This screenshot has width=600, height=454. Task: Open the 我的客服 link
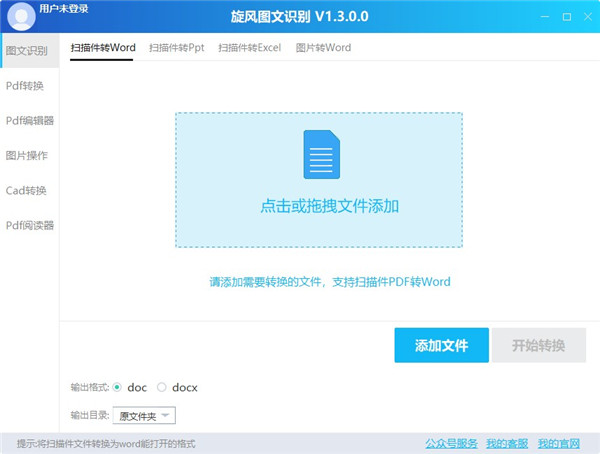tap(506, 443)
